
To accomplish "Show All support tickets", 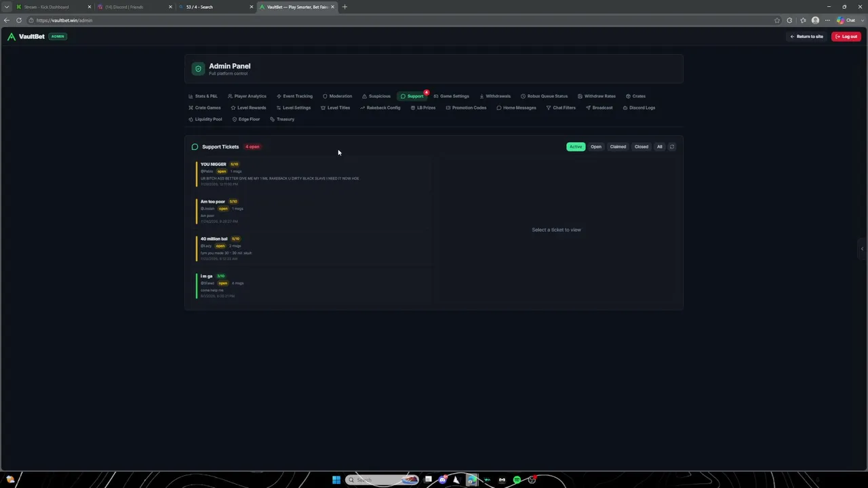I will tap(659, 146).
